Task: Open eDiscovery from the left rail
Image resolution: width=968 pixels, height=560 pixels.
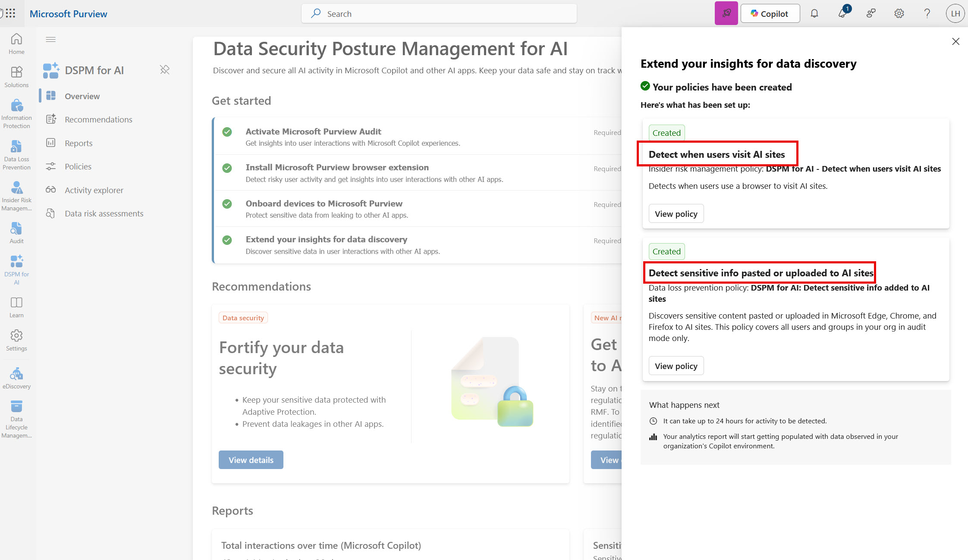Action: (x=16, y=379)
